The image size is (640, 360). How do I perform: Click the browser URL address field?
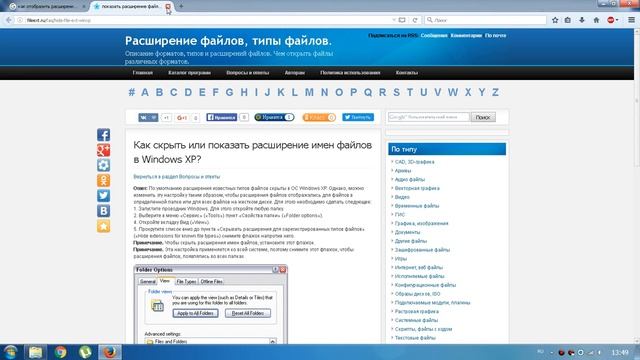point(208,20)
